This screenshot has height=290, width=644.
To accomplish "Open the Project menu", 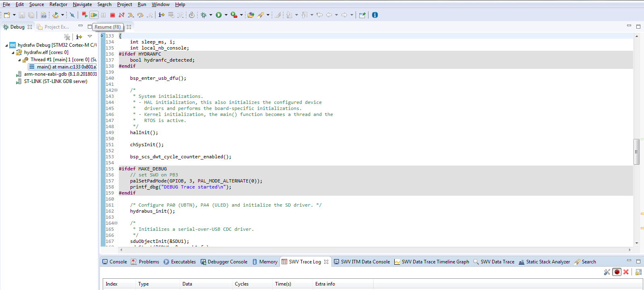I will tap(124, 4).
